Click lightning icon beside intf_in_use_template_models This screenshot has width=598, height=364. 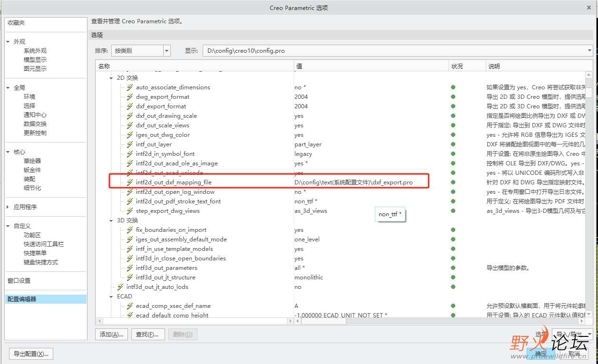(x=130, y=249)
